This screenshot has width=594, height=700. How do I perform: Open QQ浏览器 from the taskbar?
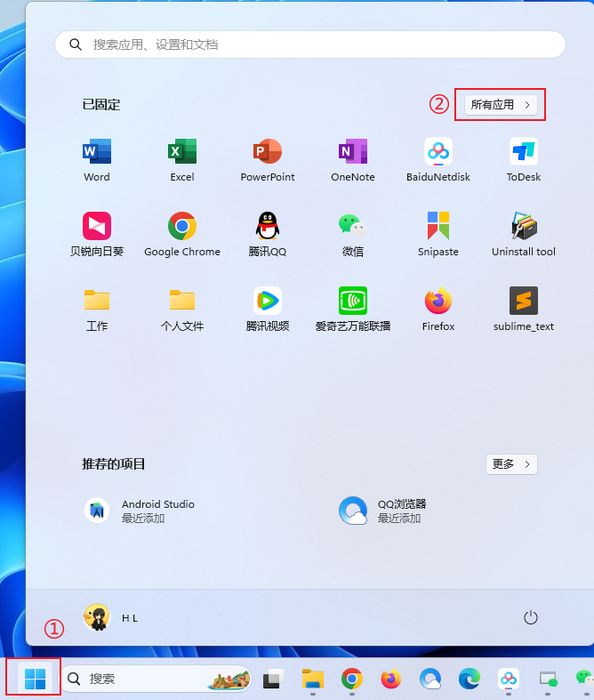pyautogui.click(x=430, y=679)
